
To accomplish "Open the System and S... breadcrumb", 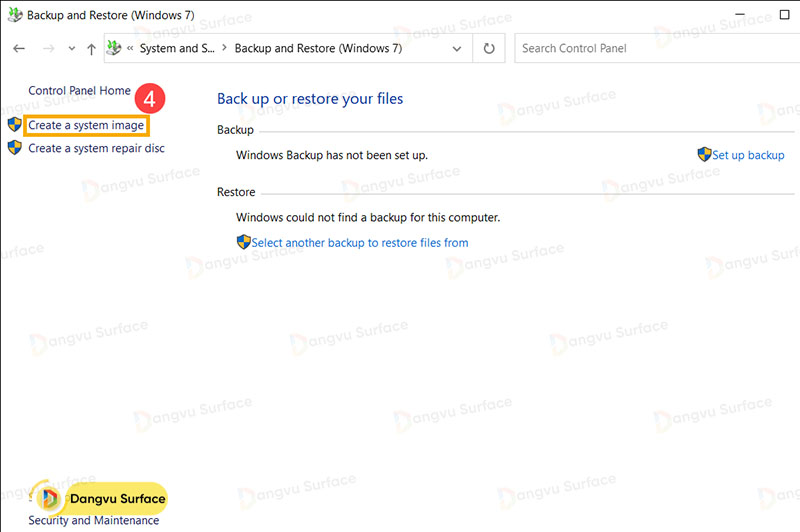I will 177,48.
